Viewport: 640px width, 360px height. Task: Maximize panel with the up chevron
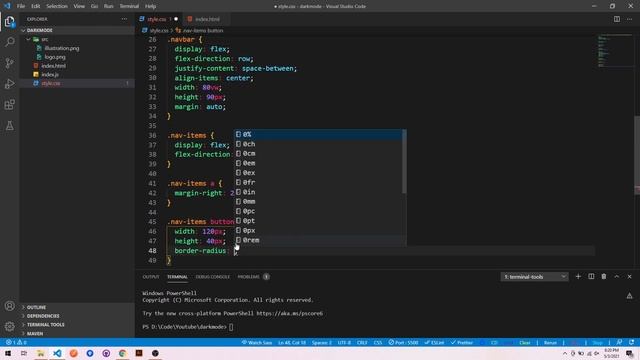pyautogui.click(x=617, y=277)
